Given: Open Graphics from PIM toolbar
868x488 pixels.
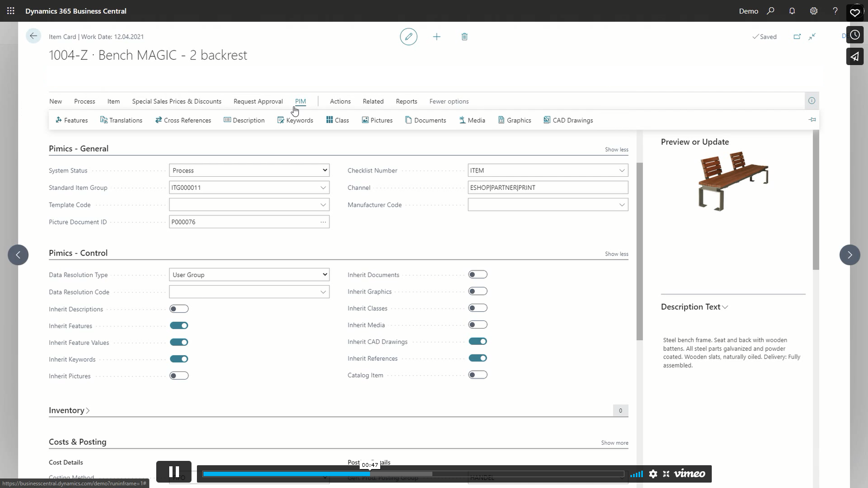Looking at the screenshot, I should point(514,120).
